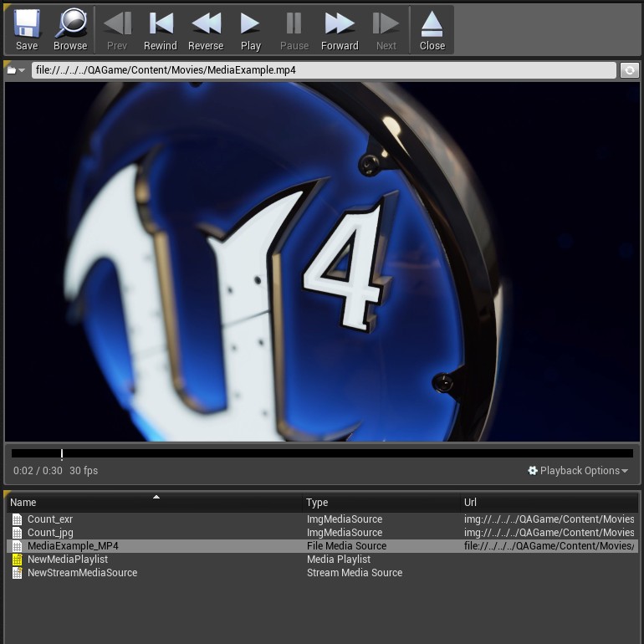The width and height of the screenshot is (644, 644).
Task: Click the Count_jpg asset icon
Action: coord(17,533)
